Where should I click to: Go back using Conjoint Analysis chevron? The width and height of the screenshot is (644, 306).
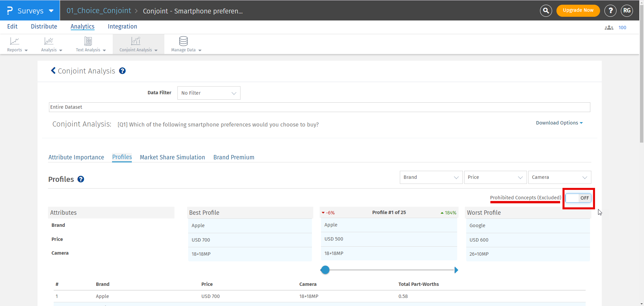(x=53, y=71)
